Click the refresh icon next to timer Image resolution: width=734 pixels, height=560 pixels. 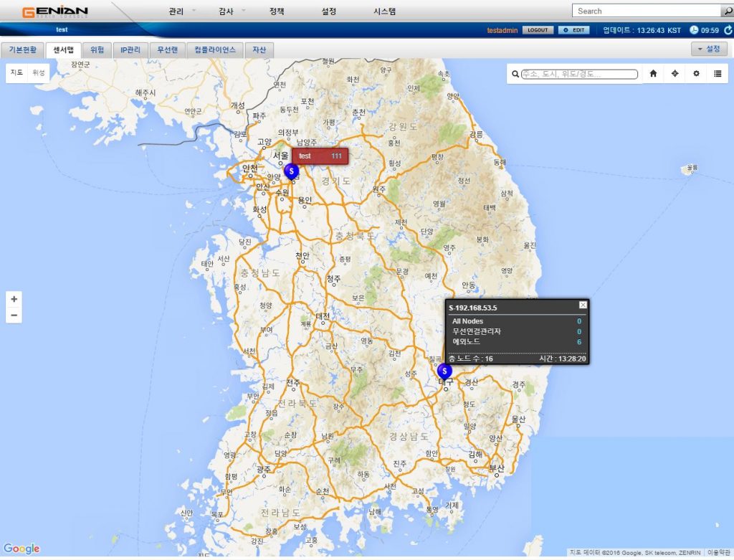point(728,30)
